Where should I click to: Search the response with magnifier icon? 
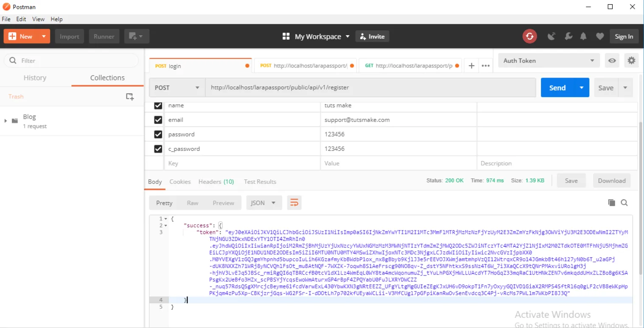coord(624,203)
